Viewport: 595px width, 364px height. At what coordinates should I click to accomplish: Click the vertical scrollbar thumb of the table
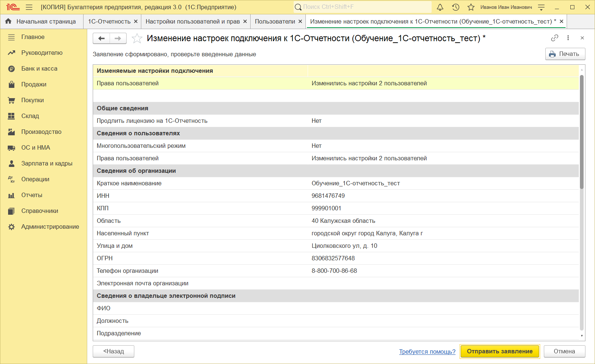[582, 132]
